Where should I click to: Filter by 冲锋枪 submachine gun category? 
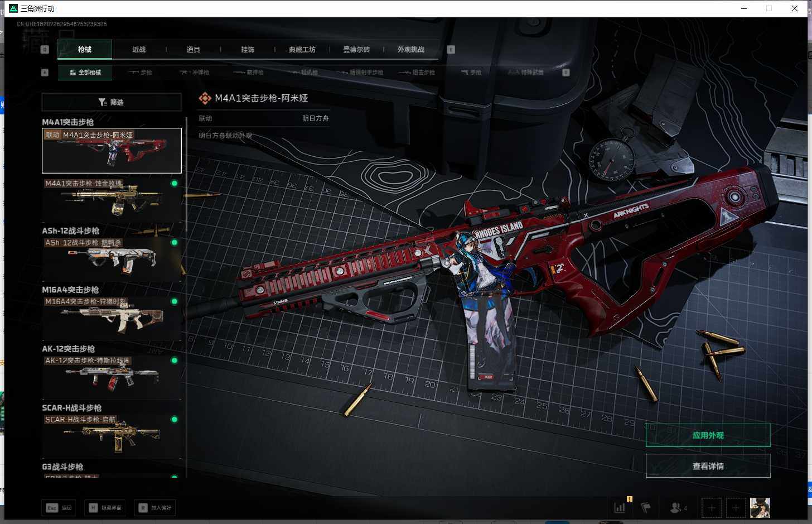pyautogui.click(x=194, y=73)
